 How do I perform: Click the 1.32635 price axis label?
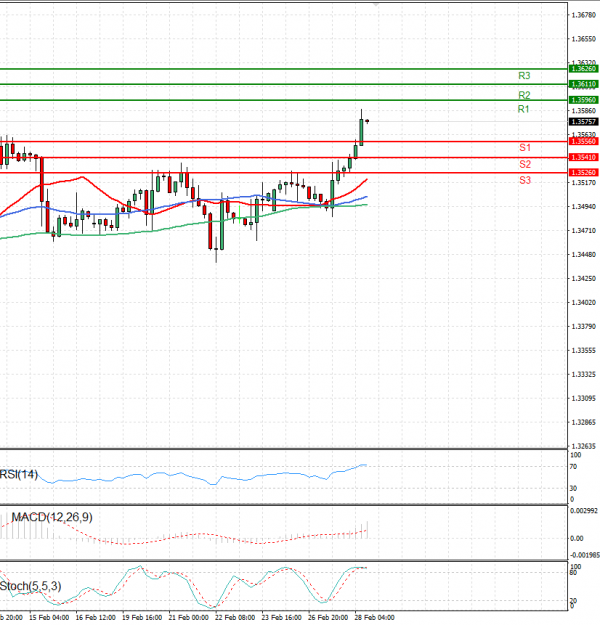[x=583, y=446]
